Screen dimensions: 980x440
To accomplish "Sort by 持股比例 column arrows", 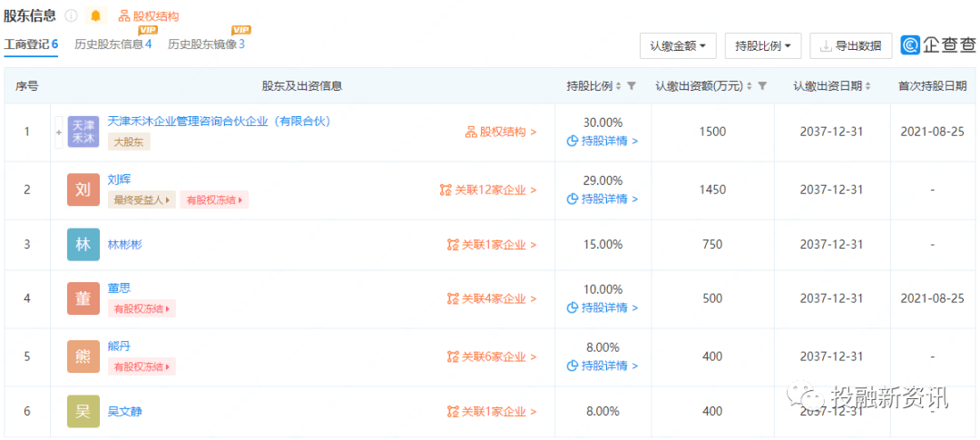I will click(x=618, y=86).
